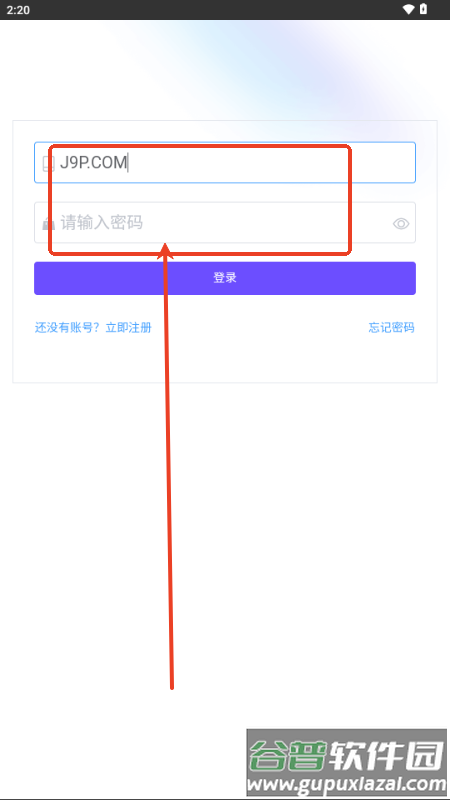Show password with the eye icon
The image size is (450, 800).
coord(401,223)
